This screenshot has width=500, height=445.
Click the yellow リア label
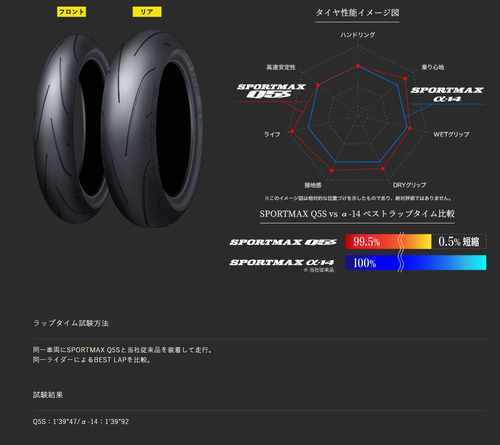coord(147,12)
